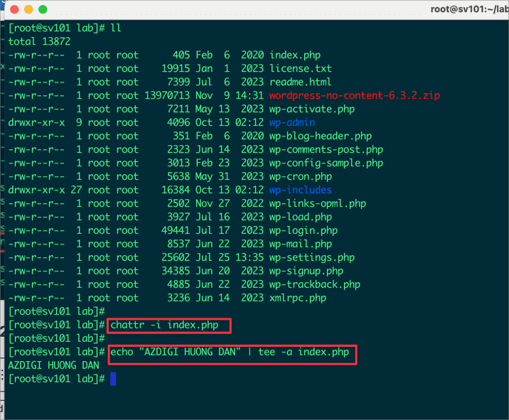The width and height of the screenshot is (509, 420).
Task: Click the ll command on the first line
Action: [117, 28]
